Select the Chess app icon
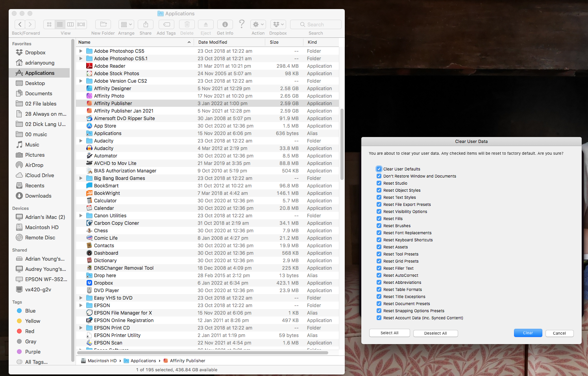The width and height of the screenshot is (588, 376). pos(89,231)
